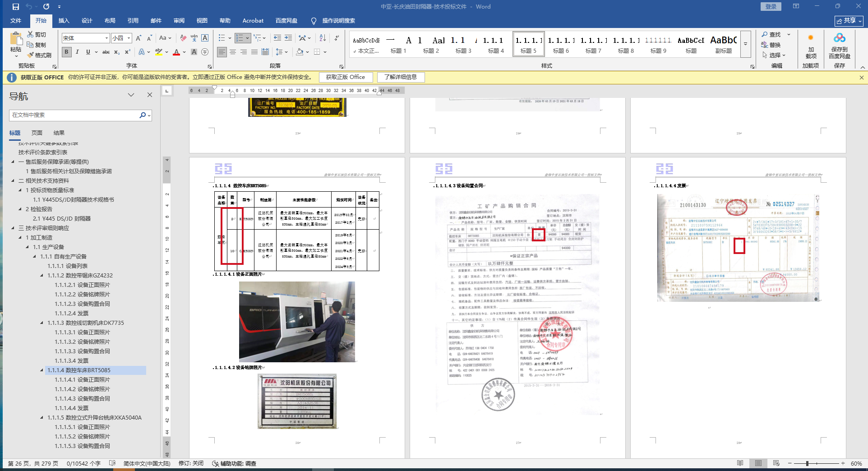
Task: Toggle superscript formatting
Action: 128,52
